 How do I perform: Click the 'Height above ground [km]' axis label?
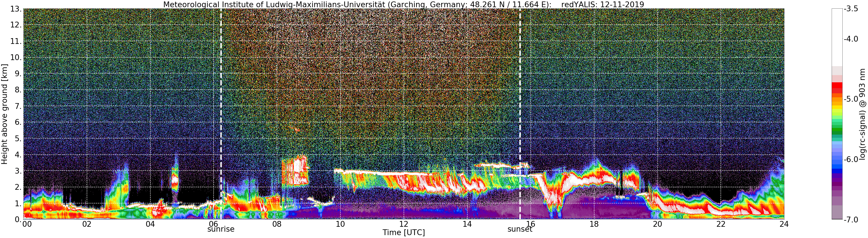(4, 114)
